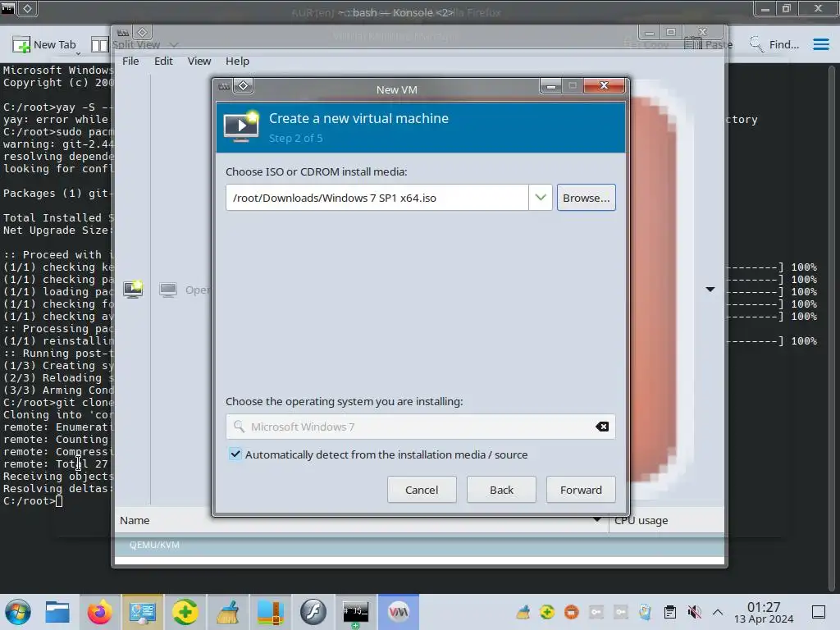Open the archive manager taskbar icon
Image resolution: width=840 pixels, height=630 pixels.
(x=270, y=612)
